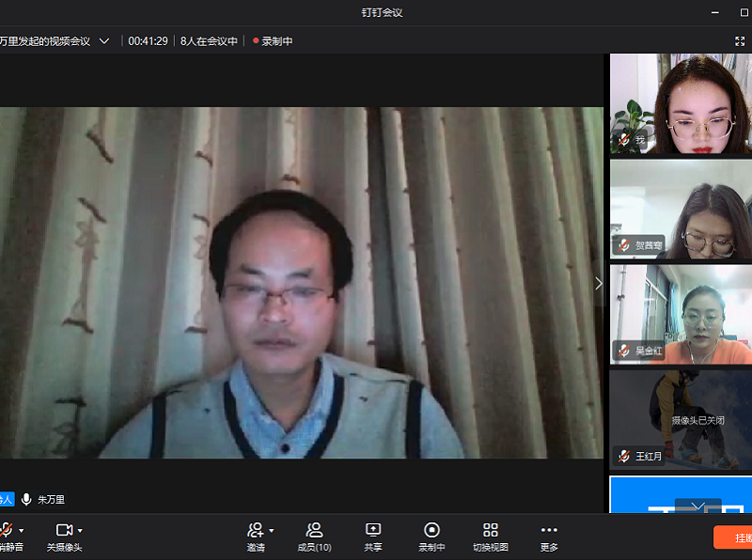Turn off camera with 关摄像头 icon
The image size is (752, 560).
pos(64,530)
